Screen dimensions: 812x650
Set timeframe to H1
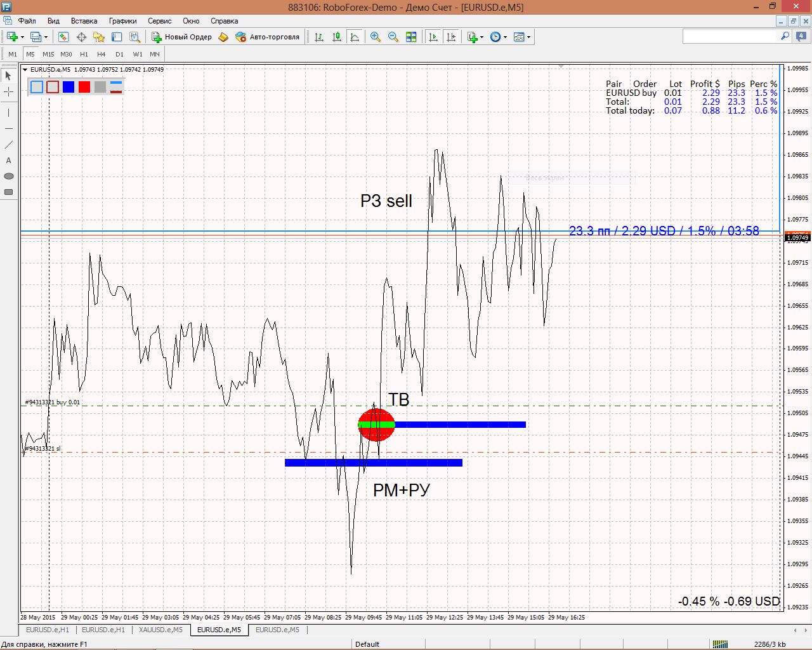click(84, 55)
